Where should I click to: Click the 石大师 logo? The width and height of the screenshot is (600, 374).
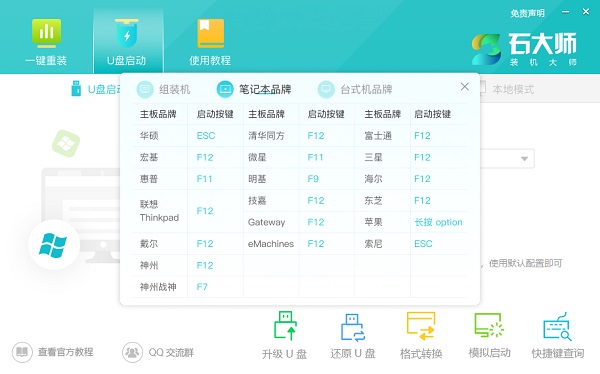click(525, 49)
